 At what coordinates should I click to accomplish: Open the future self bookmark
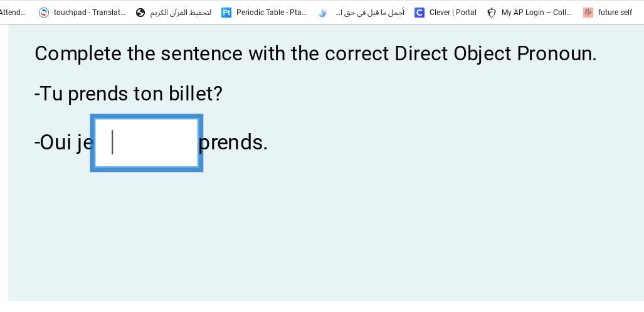[x=615, y=13]
